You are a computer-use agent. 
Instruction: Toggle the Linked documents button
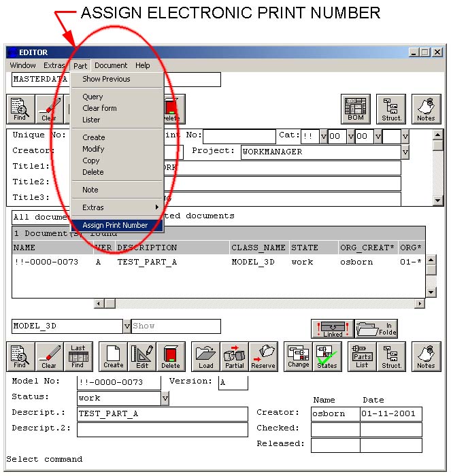click(333, 328)
